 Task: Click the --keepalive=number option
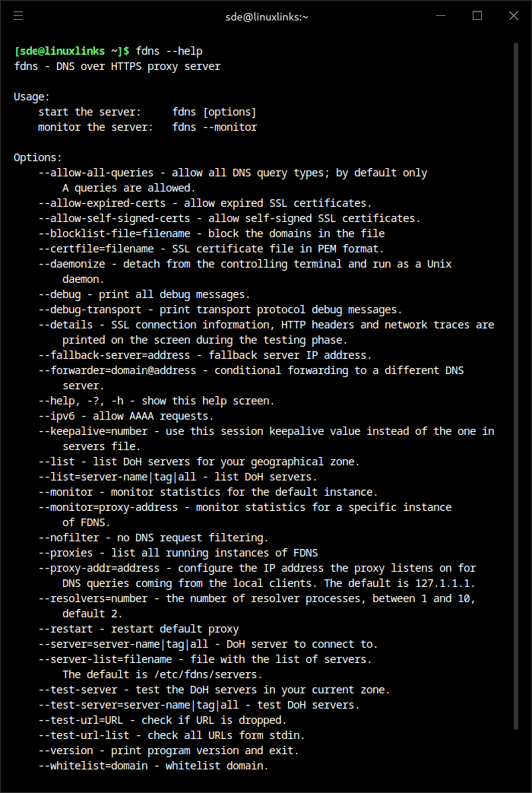pyautogui.click(x=93, y=431)
